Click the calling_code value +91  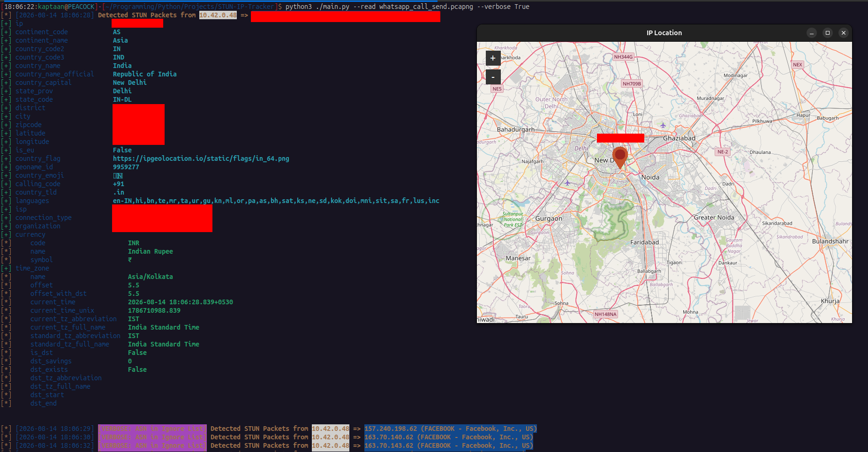click(118, 184)
